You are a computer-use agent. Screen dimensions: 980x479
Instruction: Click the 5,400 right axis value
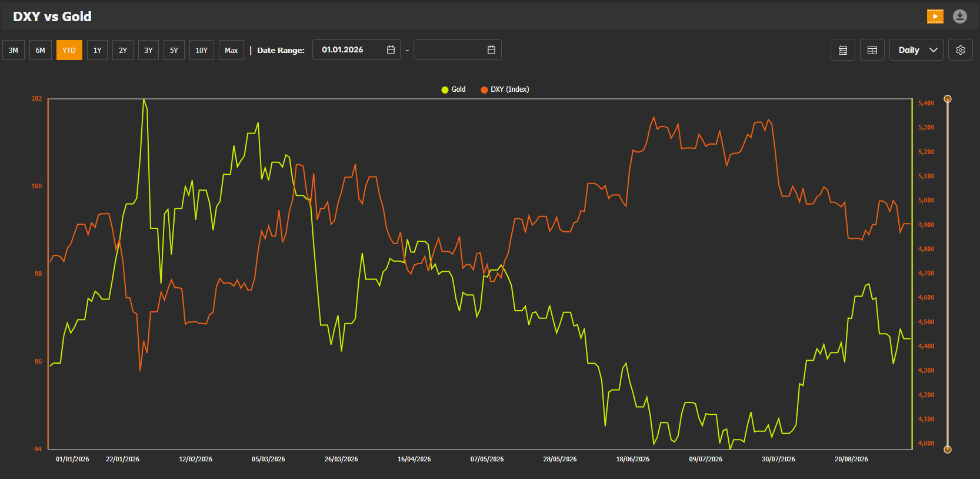click(x=926, y=103)
